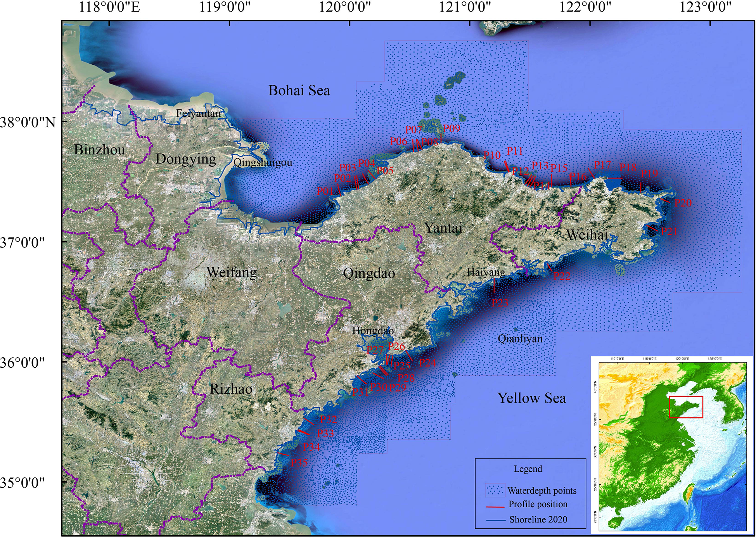Click the Waterdepth points legend symbol

495,490
